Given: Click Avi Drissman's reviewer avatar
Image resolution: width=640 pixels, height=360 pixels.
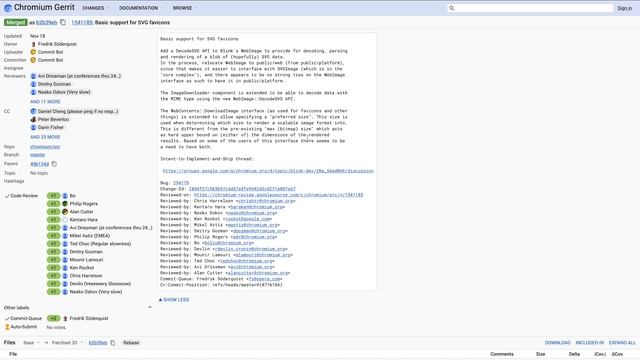Looking at the screenshot, I should 33,76.
